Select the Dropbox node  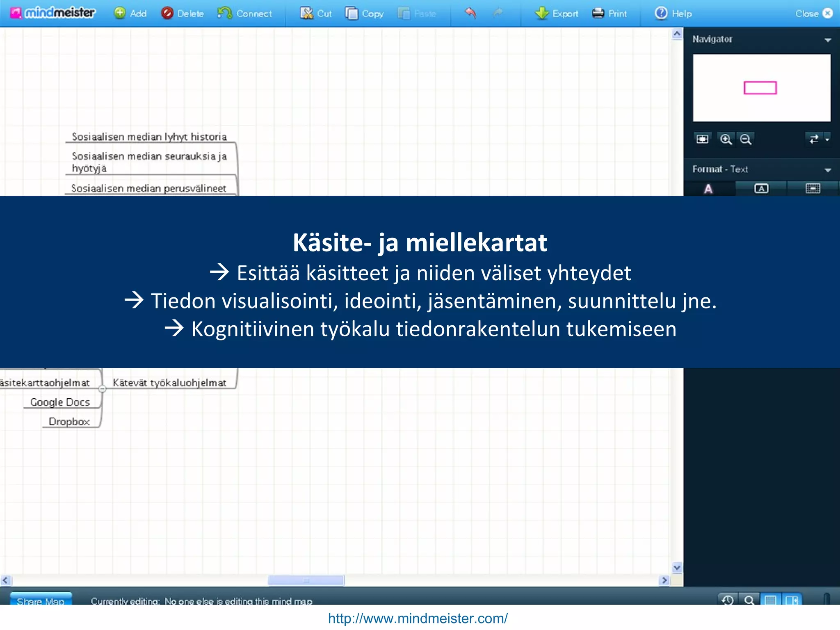[x=69, y=422]
